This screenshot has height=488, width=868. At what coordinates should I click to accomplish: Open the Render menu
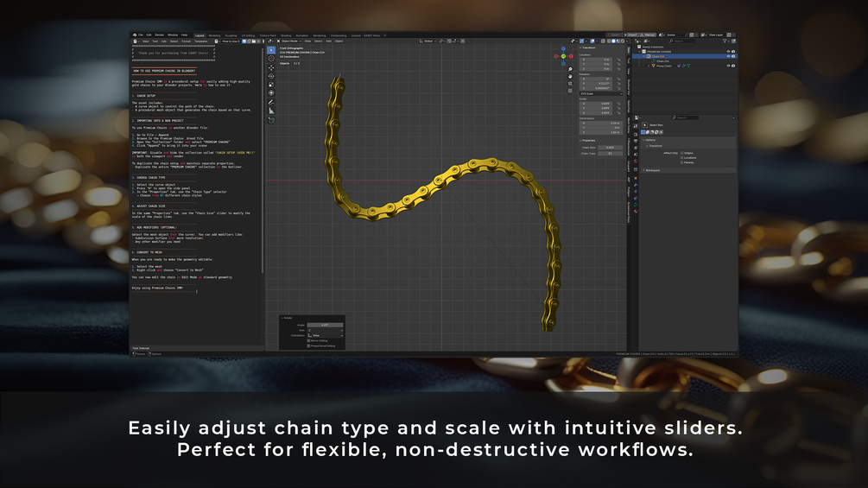[x=160, y=35]
